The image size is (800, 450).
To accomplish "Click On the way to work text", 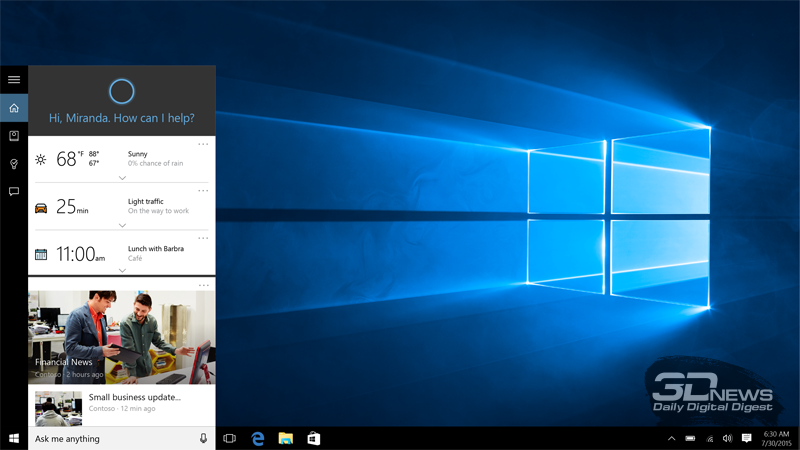I will click(x=158, y=211).
